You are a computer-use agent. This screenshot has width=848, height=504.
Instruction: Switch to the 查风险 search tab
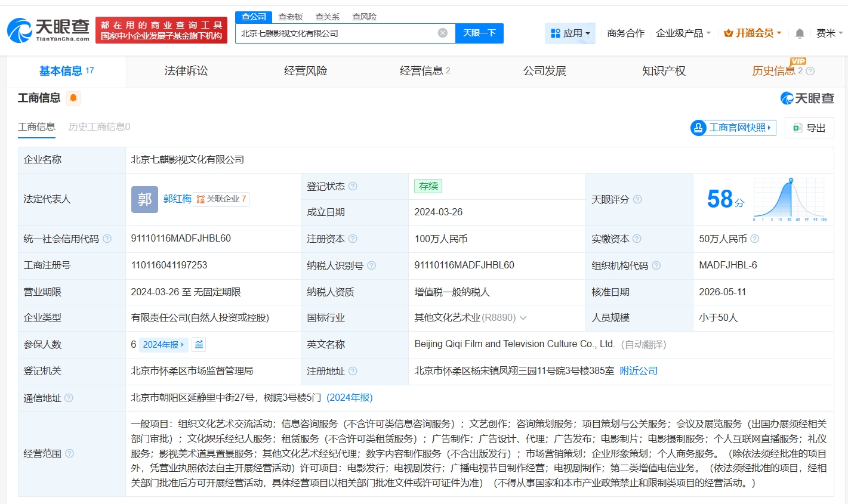tap(365, 17)
